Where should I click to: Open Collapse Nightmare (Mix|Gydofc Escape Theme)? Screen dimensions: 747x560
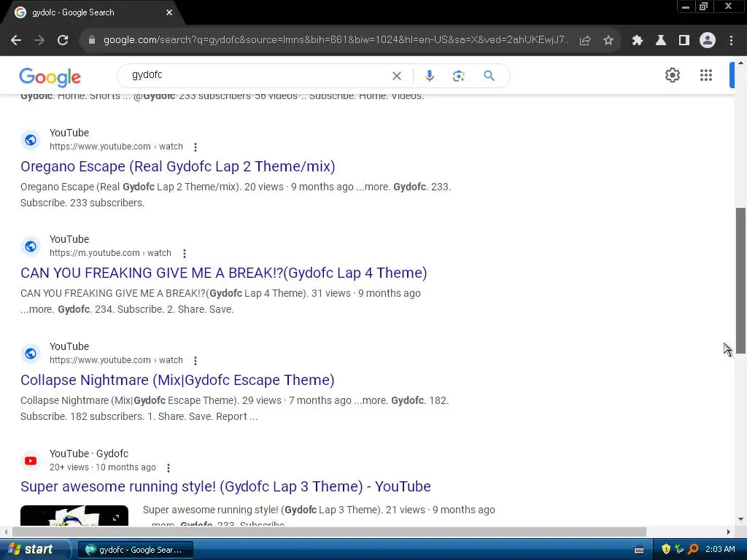coord(177,380)
